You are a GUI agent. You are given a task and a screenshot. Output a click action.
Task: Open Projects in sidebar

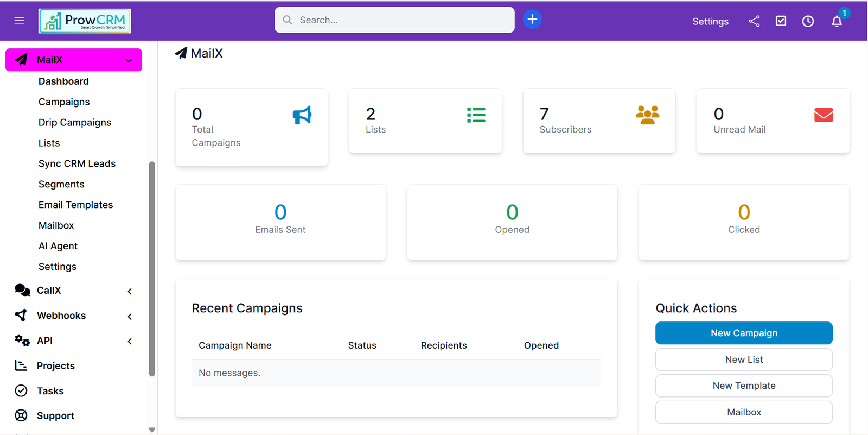click(56, 365)
